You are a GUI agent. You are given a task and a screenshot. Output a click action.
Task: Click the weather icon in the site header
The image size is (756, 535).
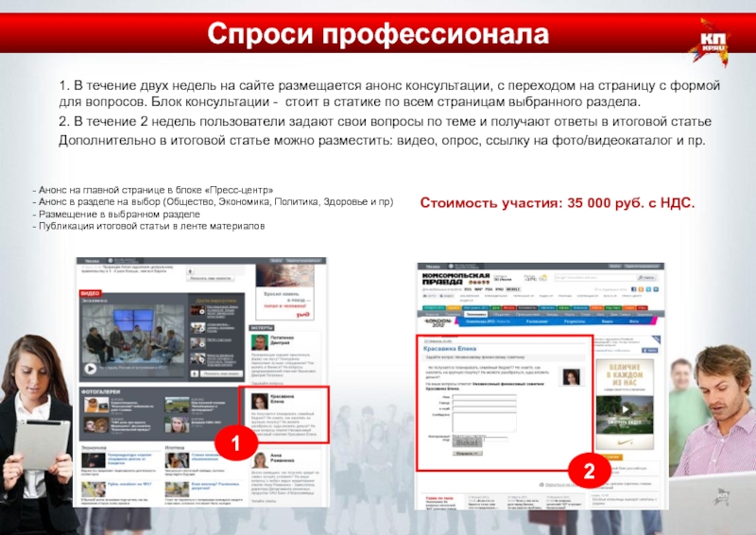pyautogui.click(x=542, y=278)
